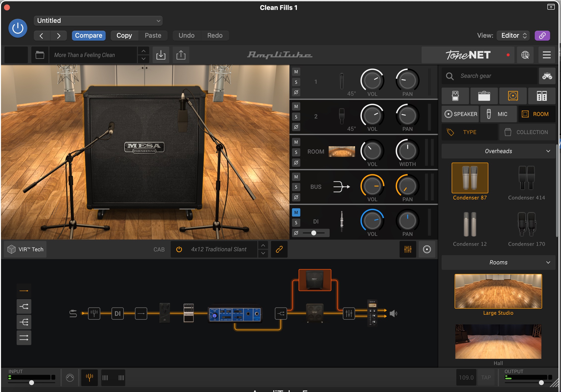
Task: Select the rack gear category
Action: [542, 96]
